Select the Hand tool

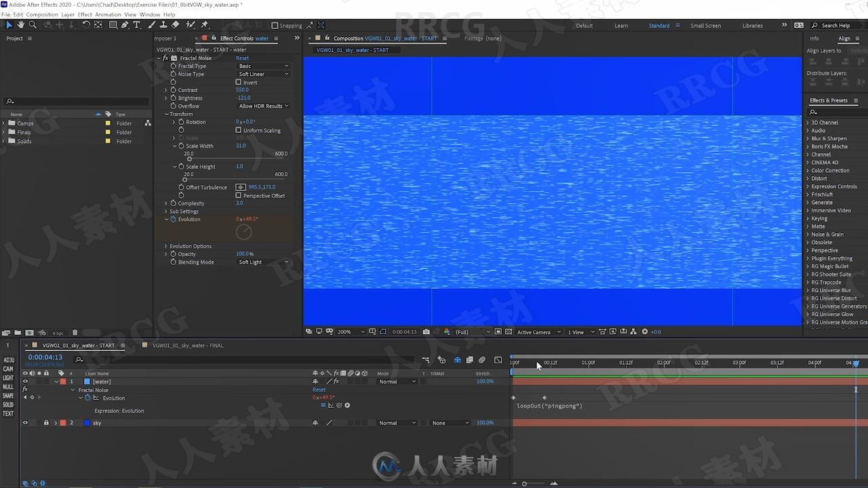(21, 25)
